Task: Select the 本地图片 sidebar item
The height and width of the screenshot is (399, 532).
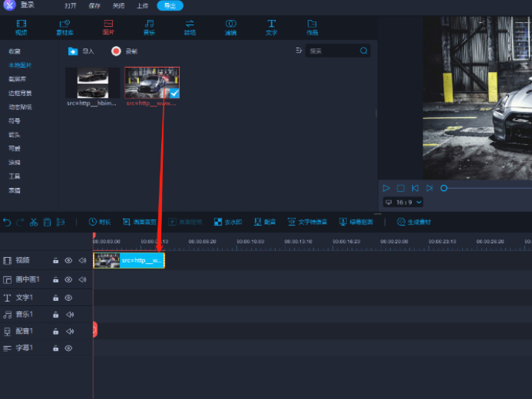Action: click(20, 65)
